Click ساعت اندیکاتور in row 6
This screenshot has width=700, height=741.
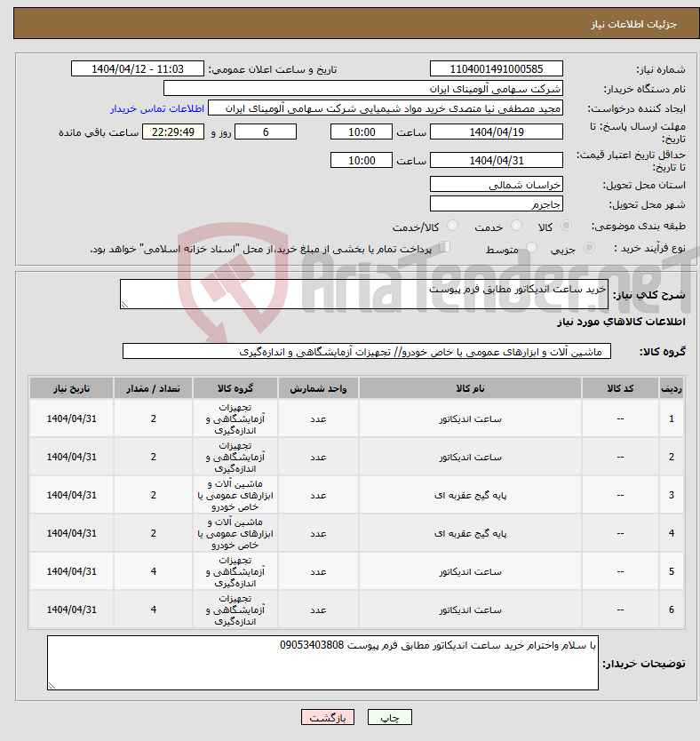[x=471, y=610]
